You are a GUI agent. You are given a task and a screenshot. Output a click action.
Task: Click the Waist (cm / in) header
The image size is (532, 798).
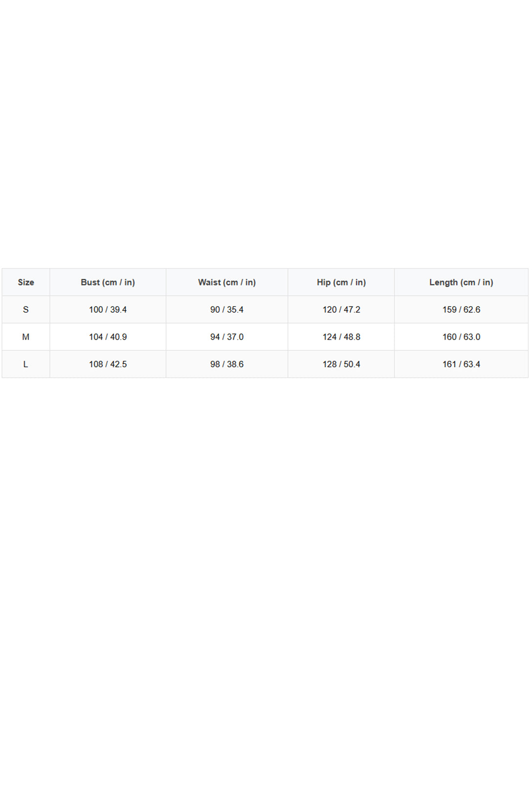coord(227,282)
